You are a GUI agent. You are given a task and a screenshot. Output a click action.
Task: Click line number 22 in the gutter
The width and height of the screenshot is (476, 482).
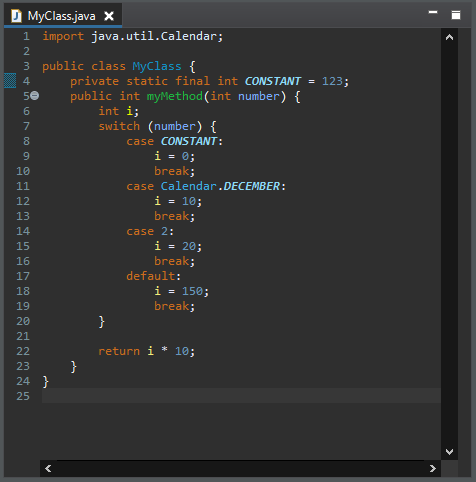click(23, 351)
